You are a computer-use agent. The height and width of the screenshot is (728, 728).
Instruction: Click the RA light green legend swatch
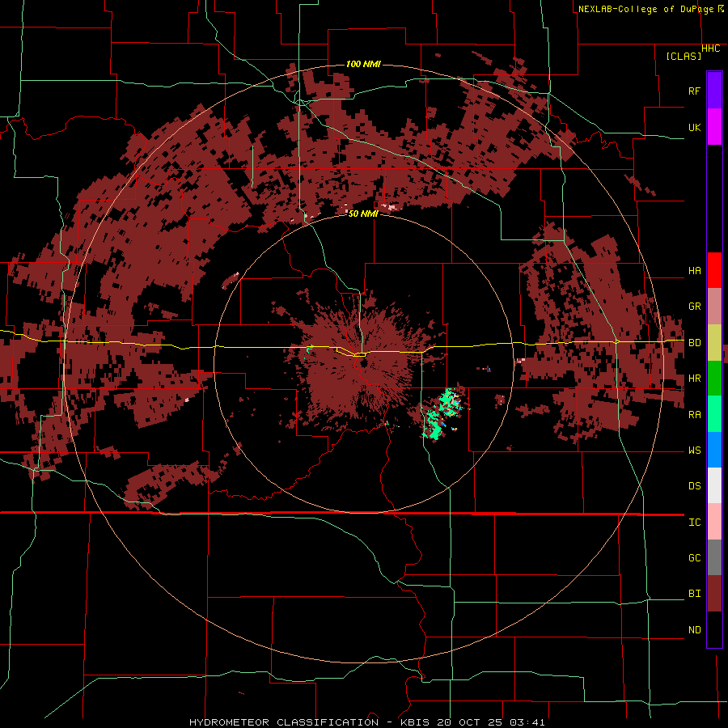(x=714, y=414)
